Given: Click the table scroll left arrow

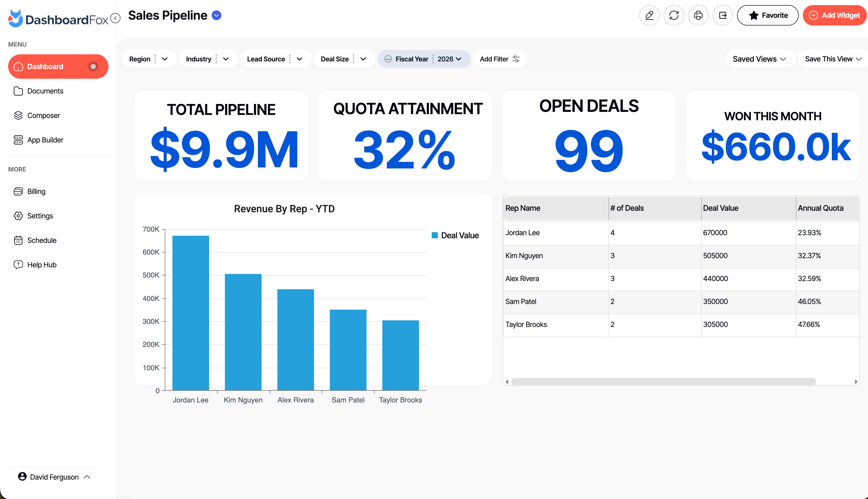Looking at the screenshot, I should pyautogui.click(x=507, y=382).
